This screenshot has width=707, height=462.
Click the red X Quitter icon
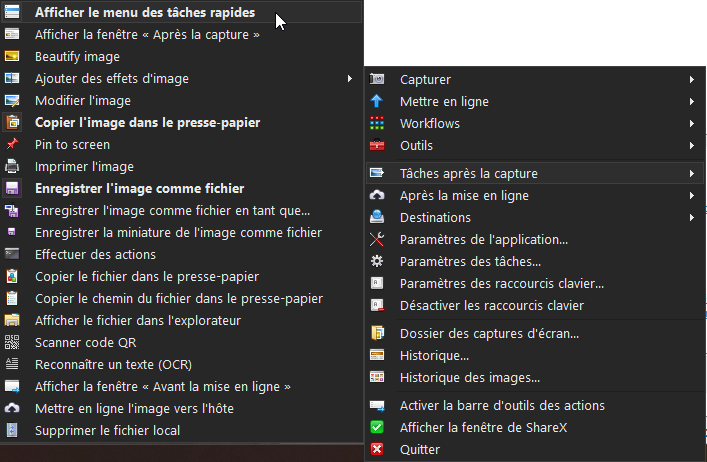[x=377, y=449]
